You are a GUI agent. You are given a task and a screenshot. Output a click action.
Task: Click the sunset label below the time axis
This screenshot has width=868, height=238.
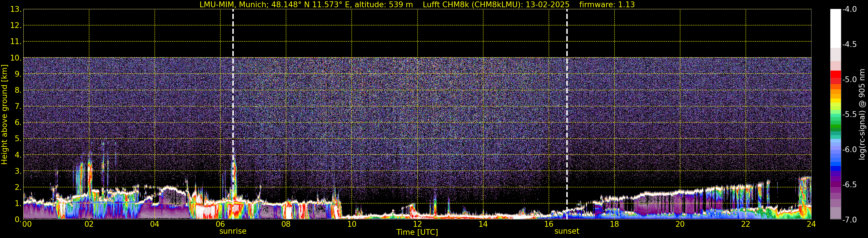pyautogui.click(x=567, y=231)
